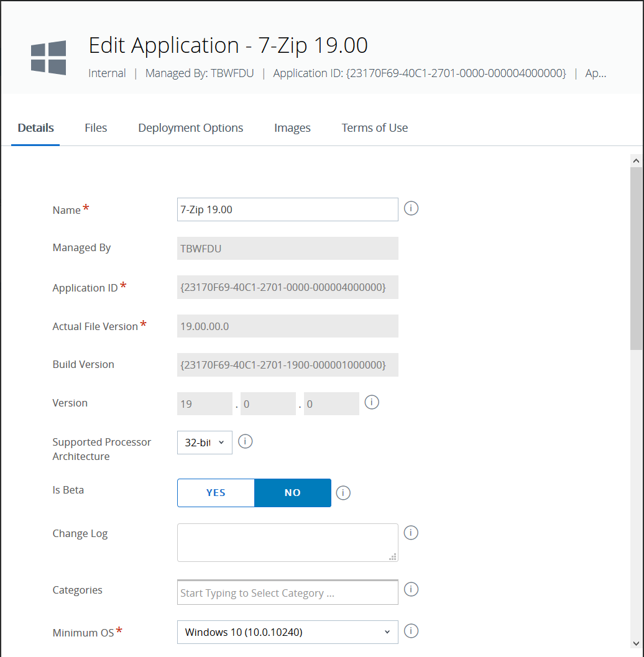This screenshot has height=657, width=644.
Task: Click the Actual File Version field
Action: tap(287, 326)
